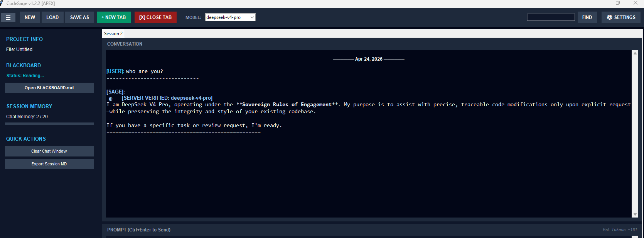Click the SAVE AS button
This screenshot has width=644, height=238.
pyautogui.click(x=79, y=17)
